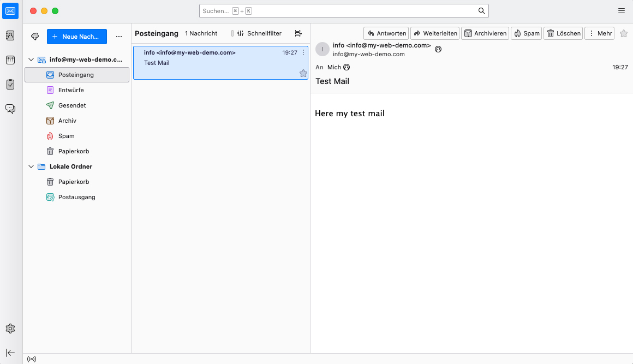Select the Lokale Ordner row
This screenshot has width=633, height=364.
(77, 166)
